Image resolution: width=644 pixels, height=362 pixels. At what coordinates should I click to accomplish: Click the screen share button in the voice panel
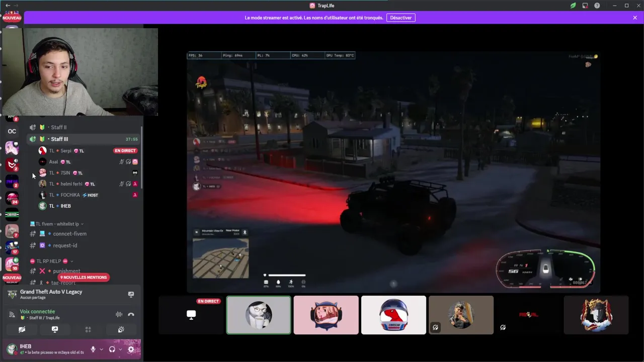click(x=55, y=329)
